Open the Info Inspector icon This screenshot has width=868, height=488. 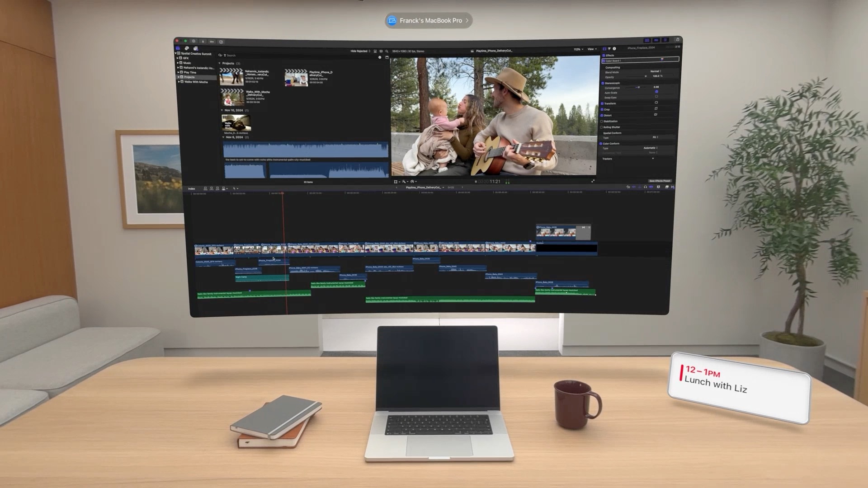(x=614, y=48)
